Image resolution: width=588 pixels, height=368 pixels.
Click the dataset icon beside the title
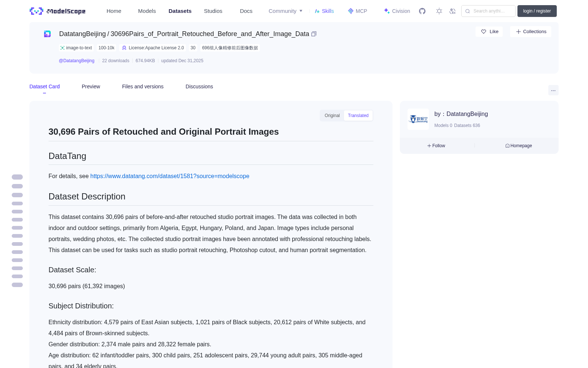tap(47, 34)
